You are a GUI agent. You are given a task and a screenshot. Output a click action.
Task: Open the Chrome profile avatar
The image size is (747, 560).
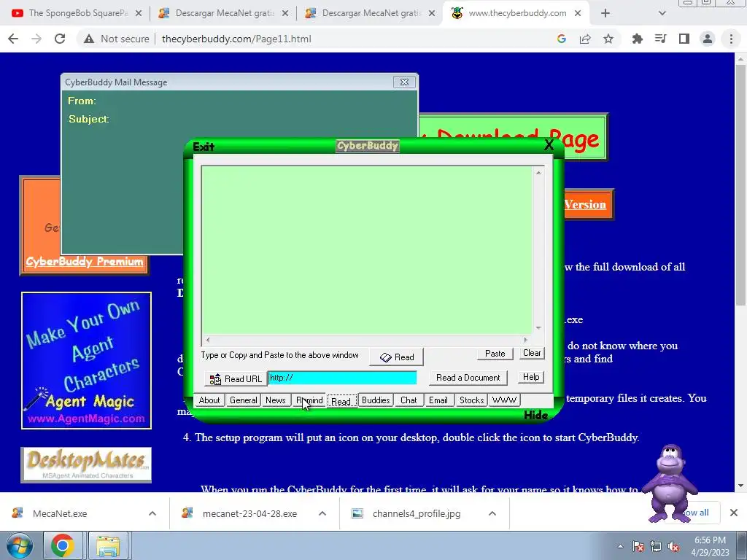pyautogui.click(x=708, y=39)
